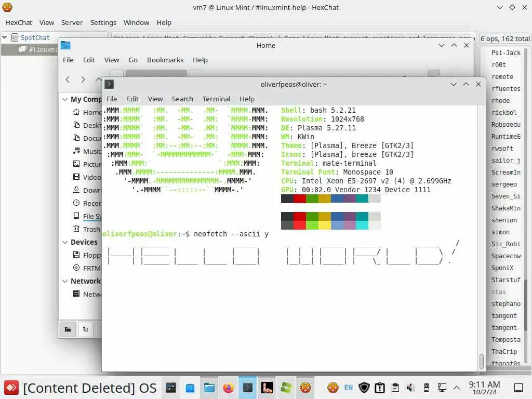
Task: Click the green app icon in the taskbar
Action: pos(286,388)
